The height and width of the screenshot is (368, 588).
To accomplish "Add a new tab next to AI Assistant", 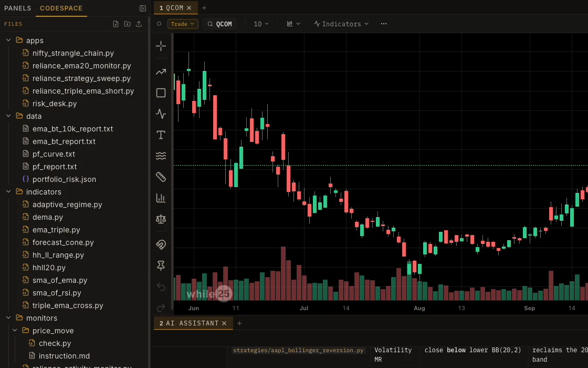I will tap(239, 323).
